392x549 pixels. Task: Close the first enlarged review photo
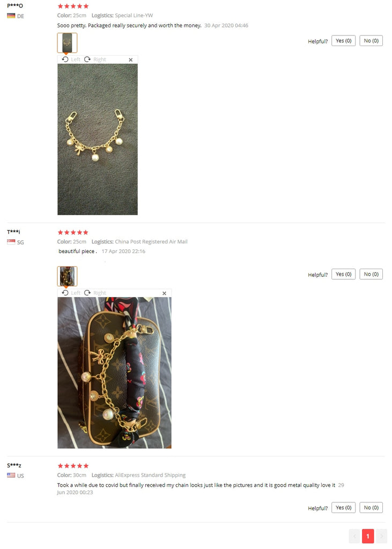coord(131,60)
